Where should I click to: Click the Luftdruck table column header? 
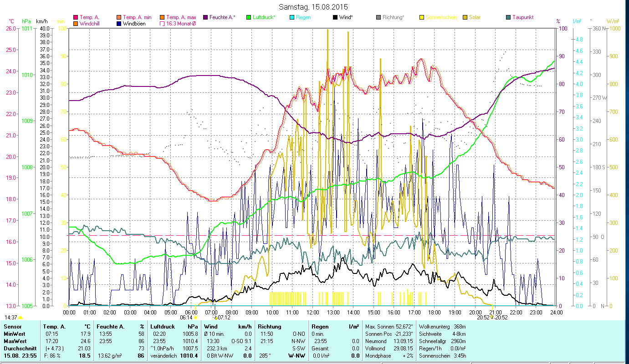tap(163, 327)
